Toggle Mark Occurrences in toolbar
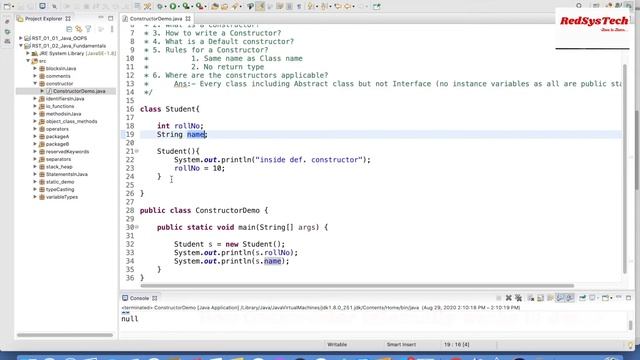Screen dimensions: 640x360 click(x=260, y=6)
